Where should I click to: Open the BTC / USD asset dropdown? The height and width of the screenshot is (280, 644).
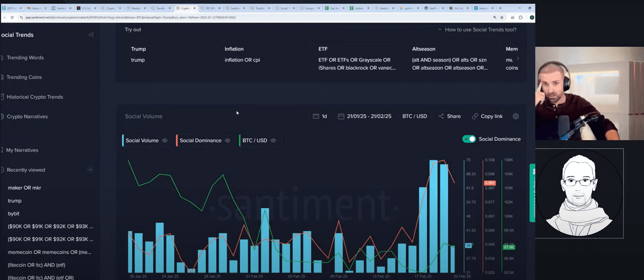[x=414, y=116]
